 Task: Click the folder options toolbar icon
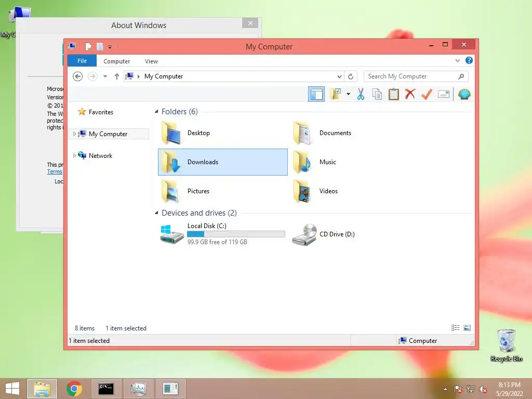click(336, 94)
